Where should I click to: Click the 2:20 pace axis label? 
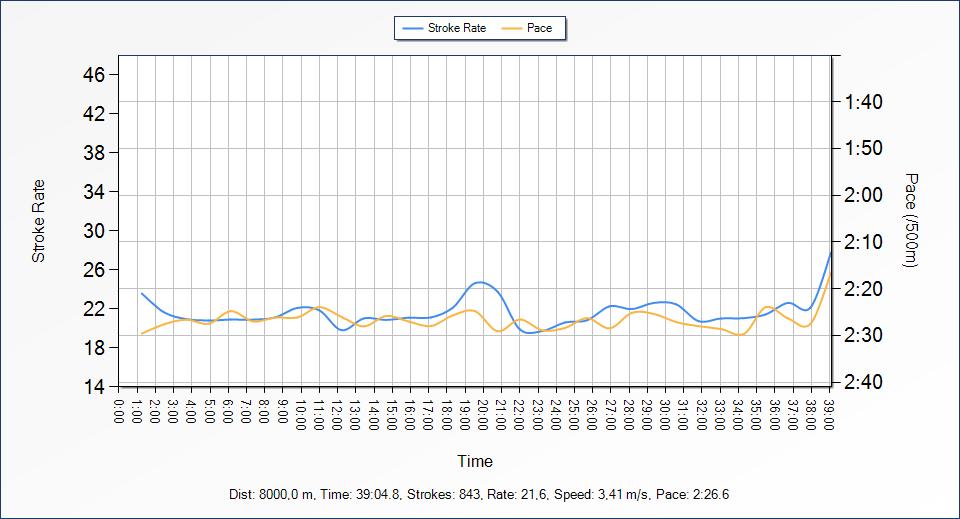(x=863, y=288)
